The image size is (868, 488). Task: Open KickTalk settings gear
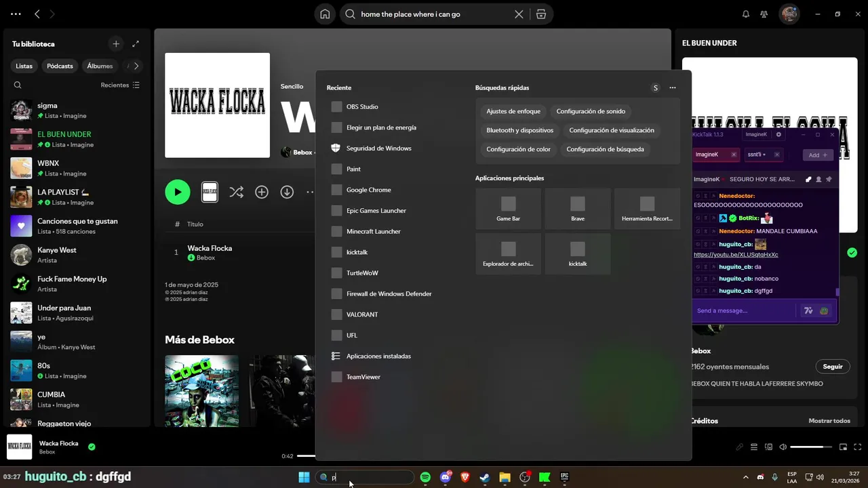pyautogui.click(x=778, y=134)
